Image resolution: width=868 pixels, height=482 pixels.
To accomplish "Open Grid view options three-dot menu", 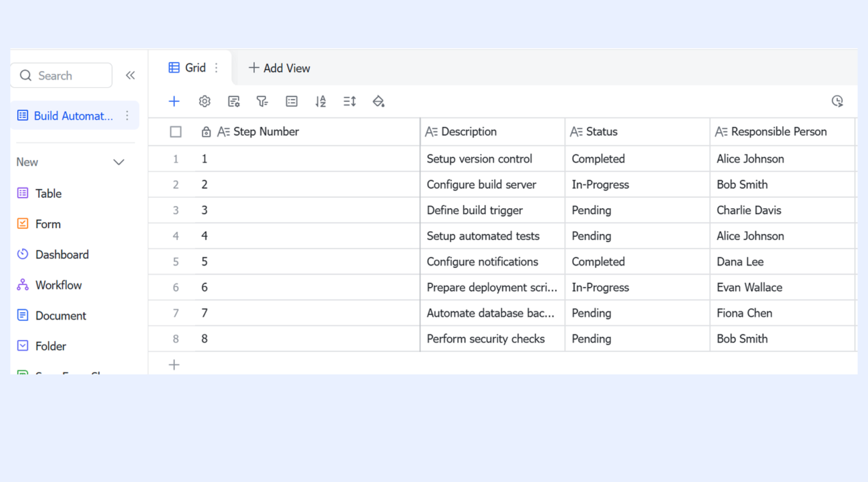I will point(216,68).
